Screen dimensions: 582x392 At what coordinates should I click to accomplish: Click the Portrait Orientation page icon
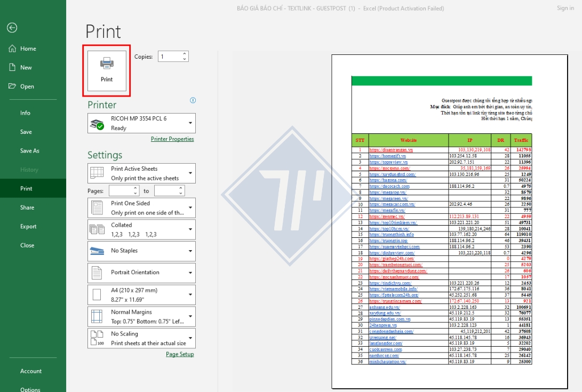(x=97, y=273)
